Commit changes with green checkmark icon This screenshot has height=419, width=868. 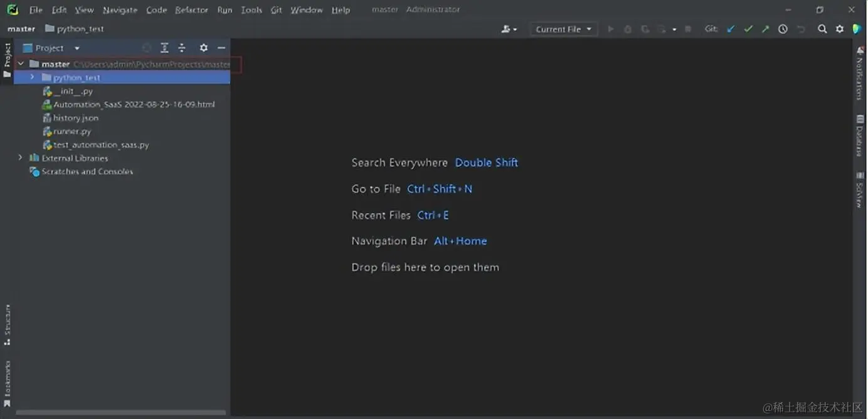pos(748,29)
